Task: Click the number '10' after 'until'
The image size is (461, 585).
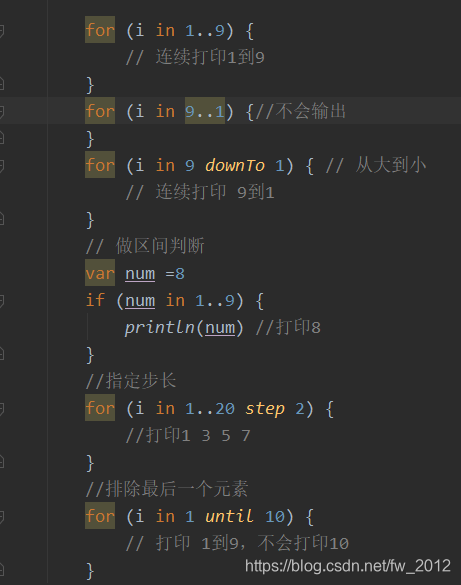Action: point(275,517)
